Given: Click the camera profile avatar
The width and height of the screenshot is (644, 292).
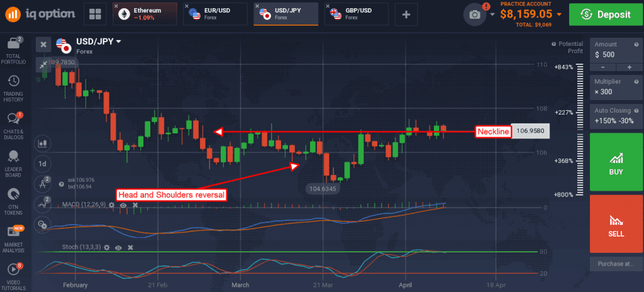Looking at the screenshot, I should (475, 15).
